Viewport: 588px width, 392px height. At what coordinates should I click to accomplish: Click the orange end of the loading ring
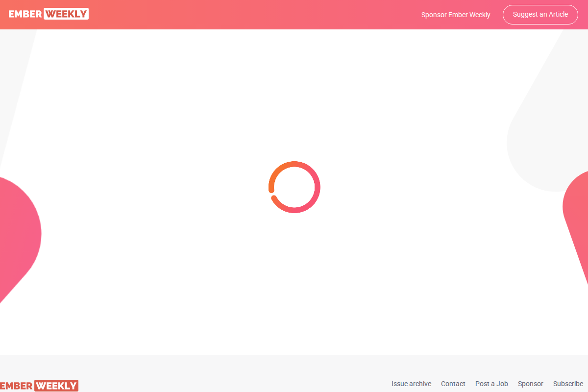click(x=271, y=189)
